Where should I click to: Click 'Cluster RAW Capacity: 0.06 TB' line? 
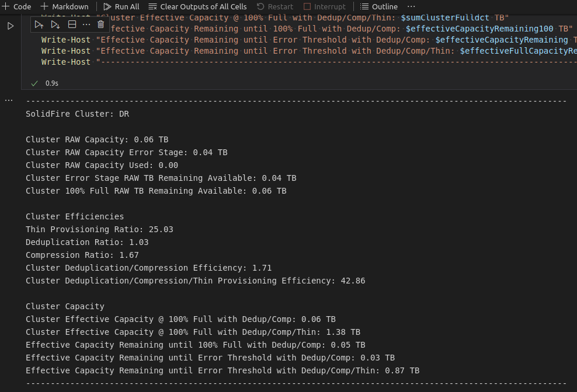pyautogui.click(x=97, y=140)
